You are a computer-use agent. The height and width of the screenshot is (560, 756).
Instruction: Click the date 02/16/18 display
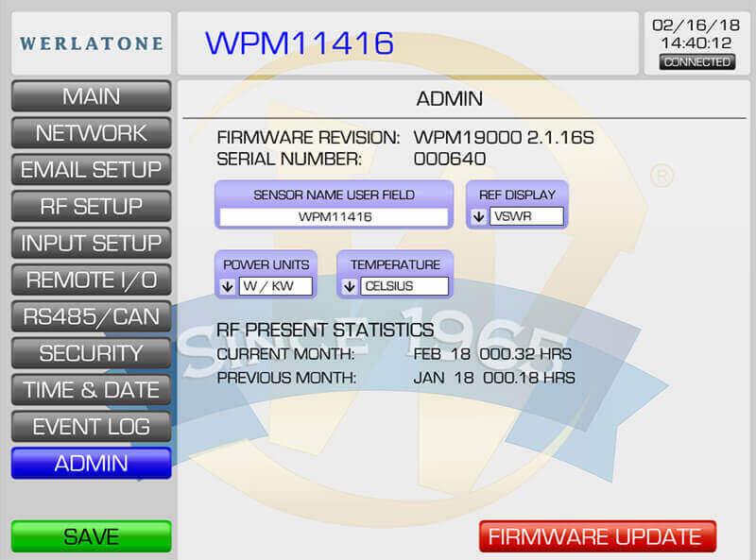point(696,25)
